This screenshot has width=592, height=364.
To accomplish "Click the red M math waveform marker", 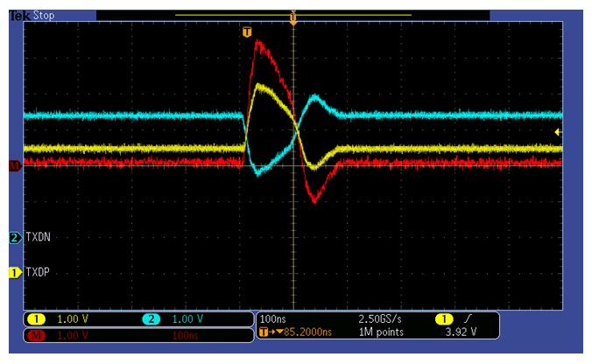I will click(15, 165).
